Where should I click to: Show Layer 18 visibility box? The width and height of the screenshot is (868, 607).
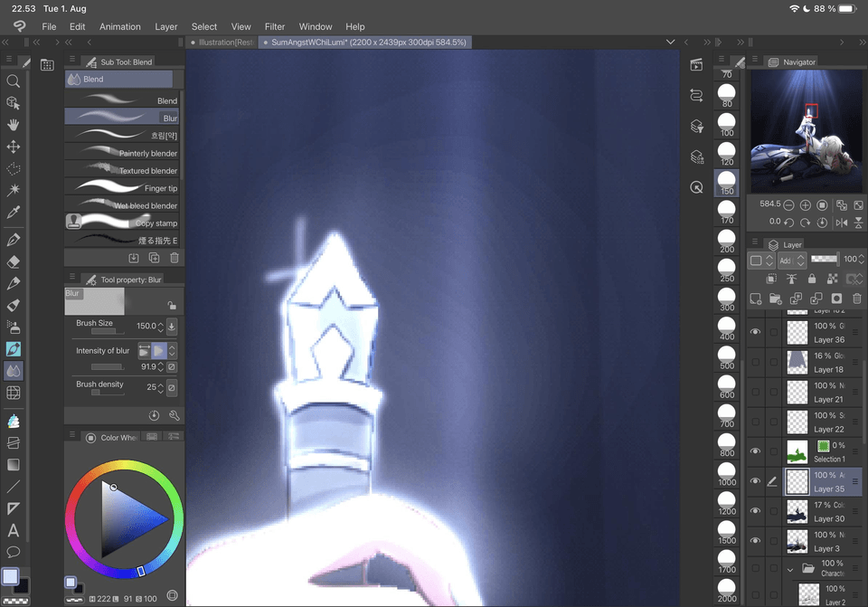pyautogui.click(x=756, y=362)
